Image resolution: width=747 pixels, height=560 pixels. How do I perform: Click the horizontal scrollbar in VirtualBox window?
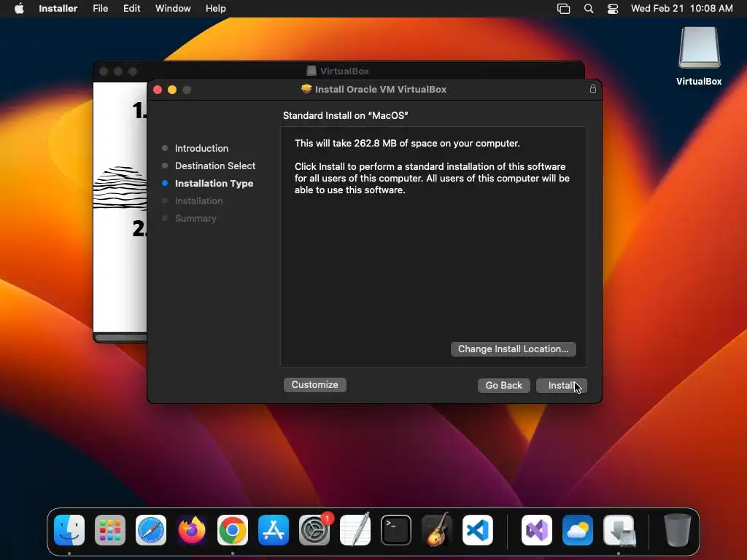coord(121,338)
